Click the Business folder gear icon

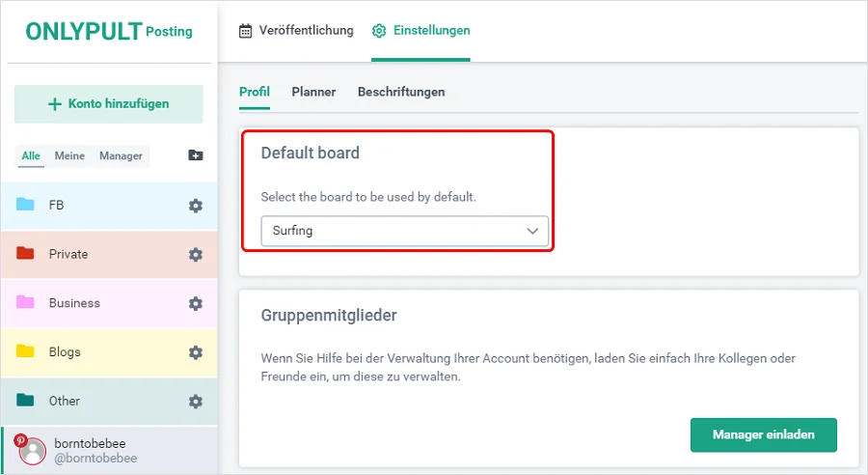point(196,303)
